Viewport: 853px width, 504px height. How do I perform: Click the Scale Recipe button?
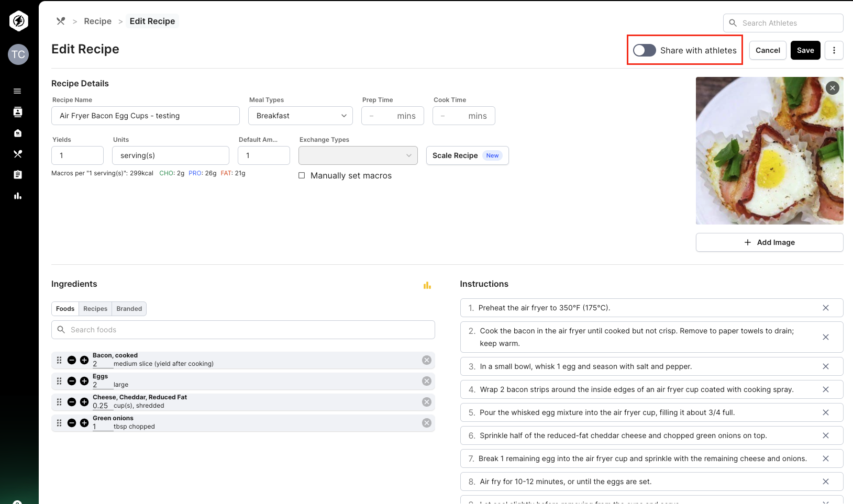point(468,155)
